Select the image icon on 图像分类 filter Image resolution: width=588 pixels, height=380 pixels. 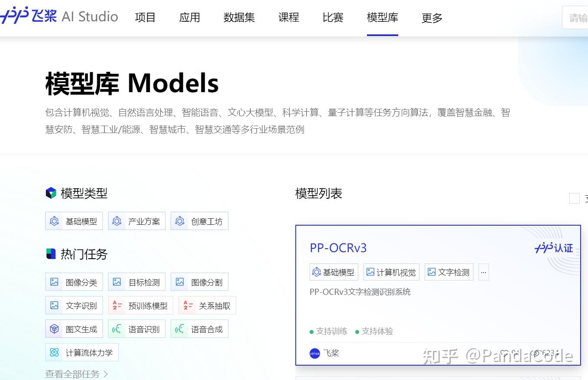(55, 282)
